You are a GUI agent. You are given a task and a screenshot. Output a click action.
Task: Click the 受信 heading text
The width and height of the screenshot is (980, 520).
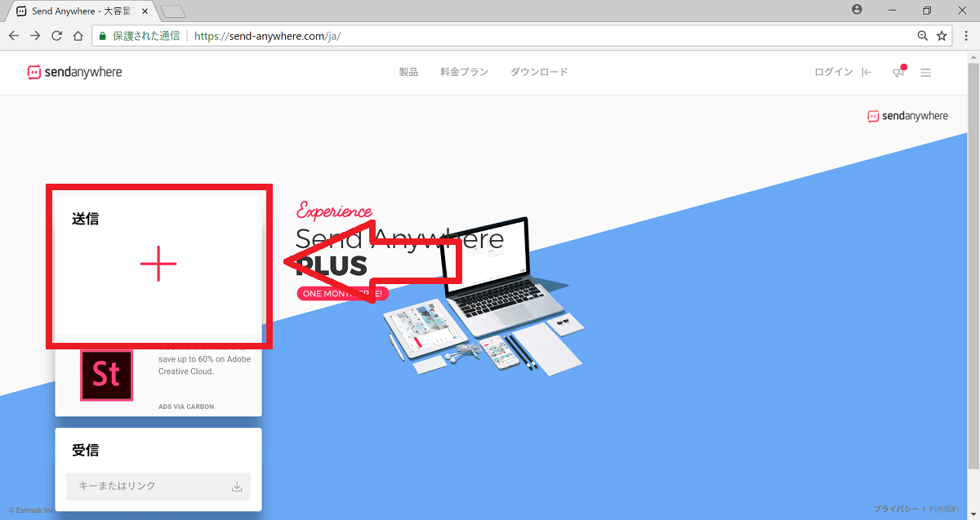tap(85, 450)
